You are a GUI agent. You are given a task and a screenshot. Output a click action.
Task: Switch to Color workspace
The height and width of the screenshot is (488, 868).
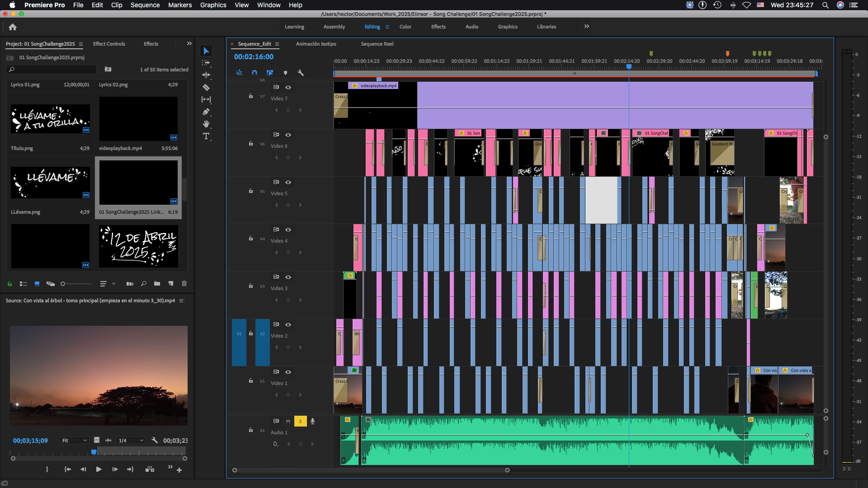(406, 27)
